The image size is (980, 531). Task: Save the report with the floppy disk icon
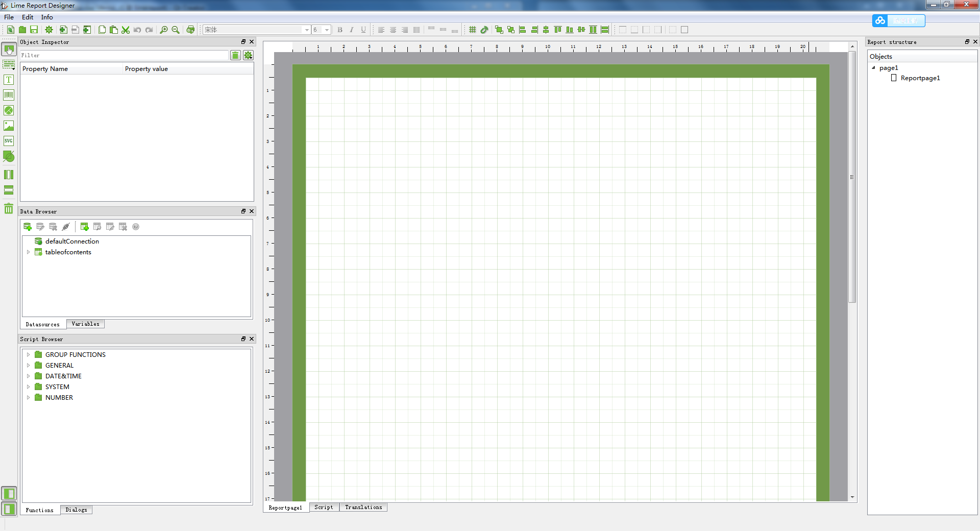click(34, 30)
